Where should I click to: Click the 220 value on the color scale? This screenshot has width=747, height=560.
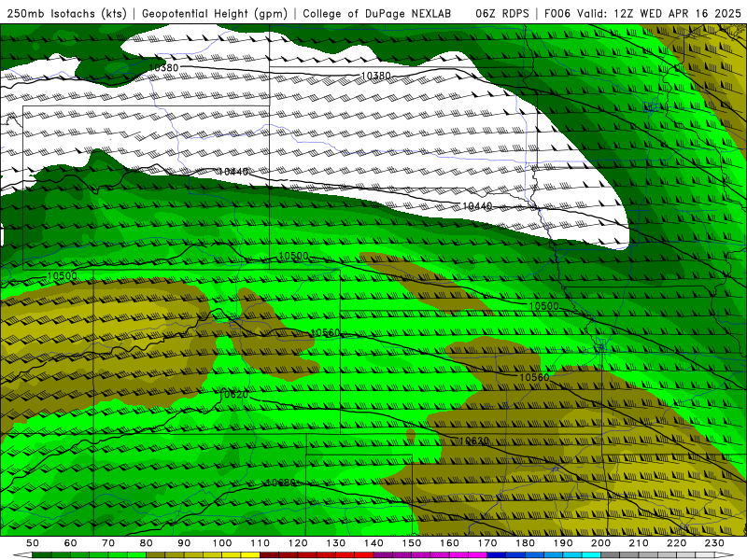(676, 543)
